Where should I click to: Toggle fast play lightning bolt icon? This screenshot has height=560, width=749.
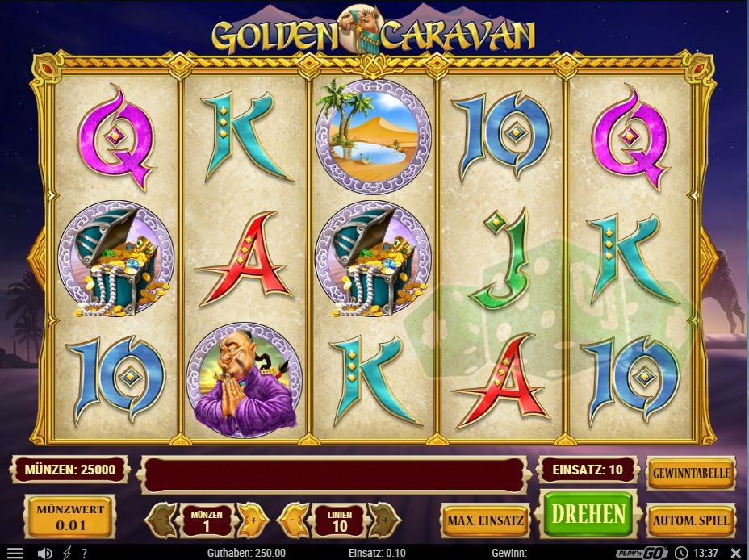pyautogui.click(x=67, y=553)
